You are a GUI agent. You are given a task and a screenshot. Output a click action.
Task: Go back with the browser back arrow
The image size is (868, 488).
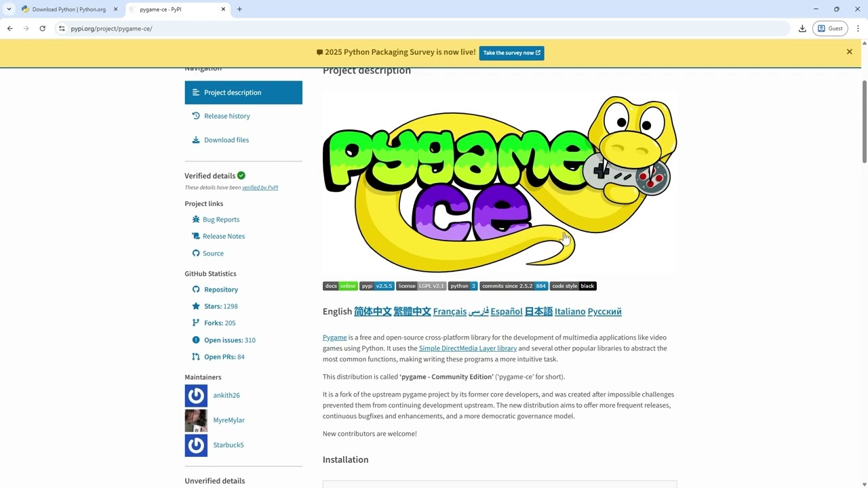click(9, 28)
